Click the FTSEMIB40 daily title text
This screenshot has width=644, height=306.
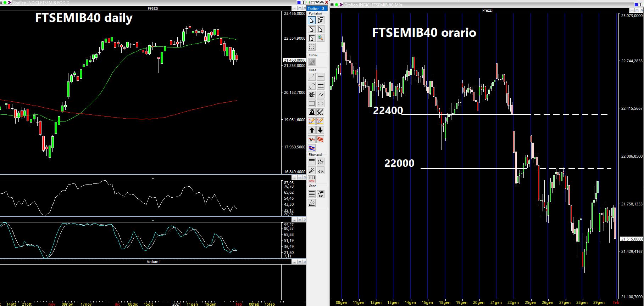pos(84,18)
